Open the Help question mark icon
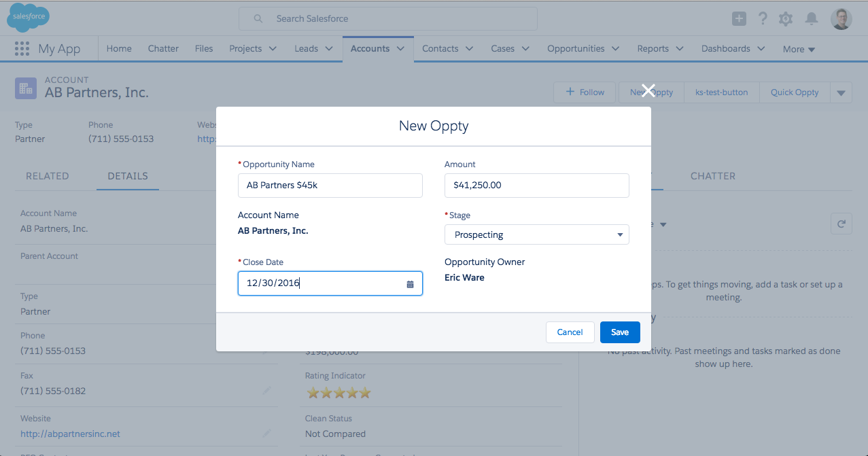The width and height of the screenshot is (868, 456). pyautogui.click(x=763, y=18)
